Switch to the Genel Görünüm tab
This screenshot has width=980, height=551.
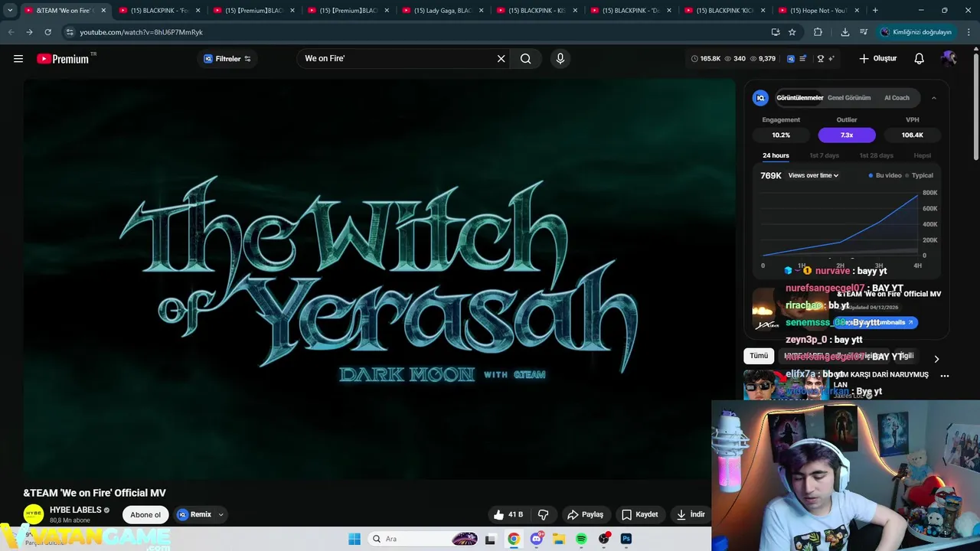coord(849,98)
